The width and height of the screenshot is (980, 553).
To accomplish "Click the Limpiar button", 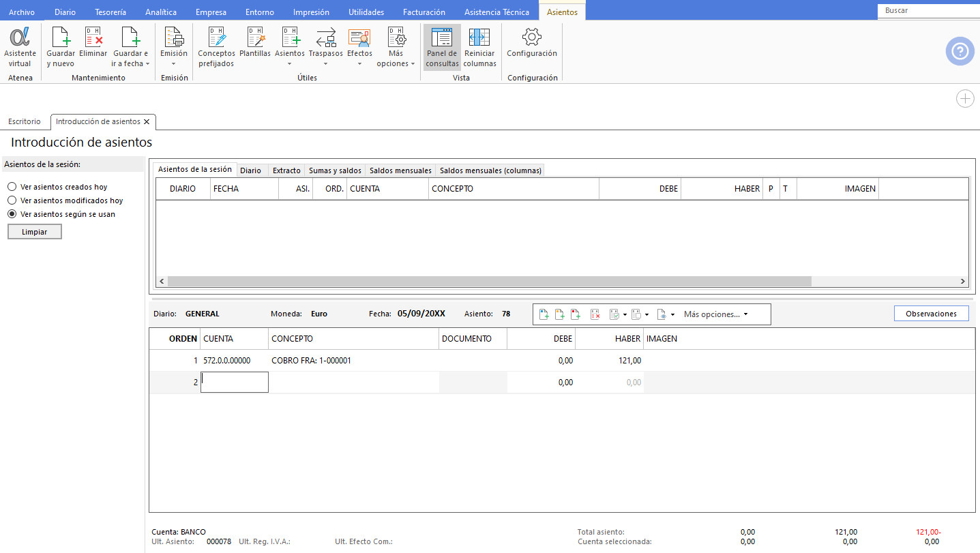I will point(35,232).
